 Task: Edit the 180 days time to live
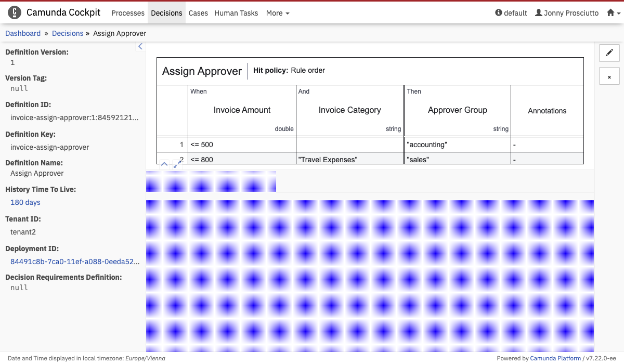point(25,202)
